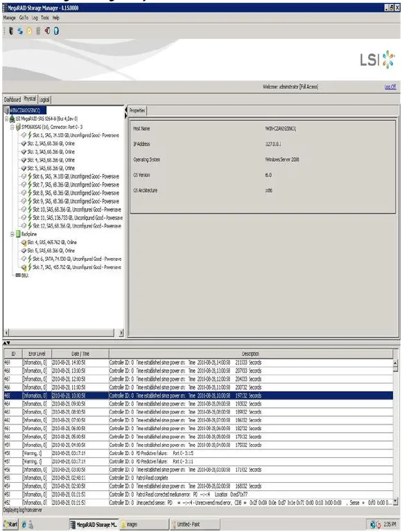Click the server icon in the toolbar
Screen dimensions: 402x532
click(11, 31)
